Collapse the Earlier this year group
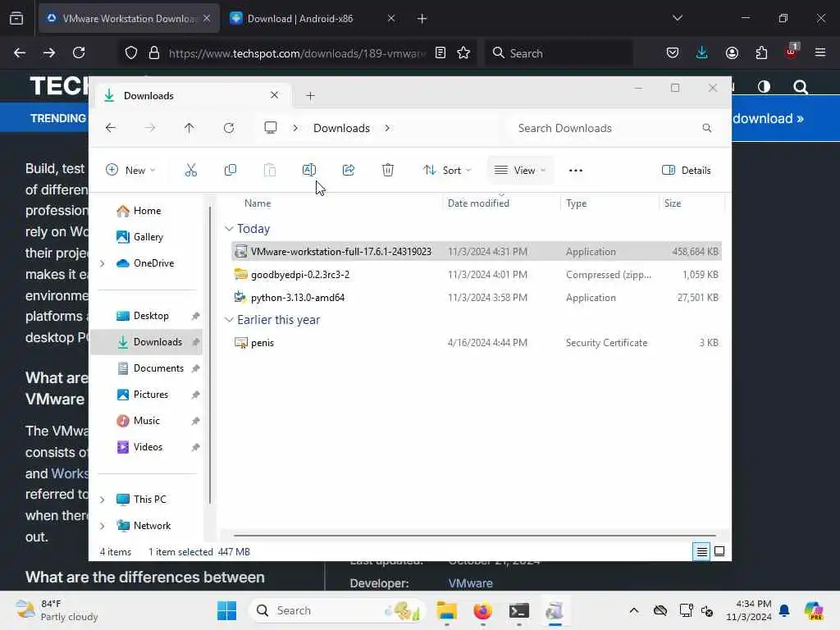The height and width of the screenshot is (630, 840). [x=229, y=320]
